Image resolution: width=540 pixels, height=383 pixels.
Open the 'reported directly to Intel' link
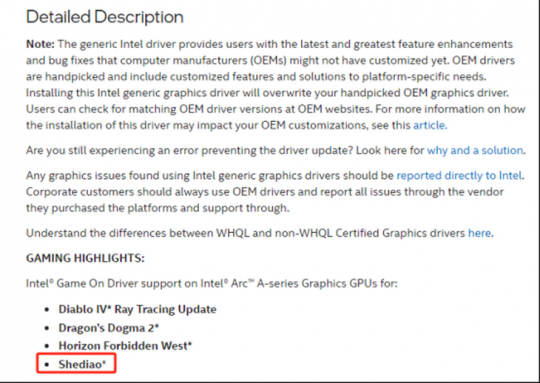459,176
